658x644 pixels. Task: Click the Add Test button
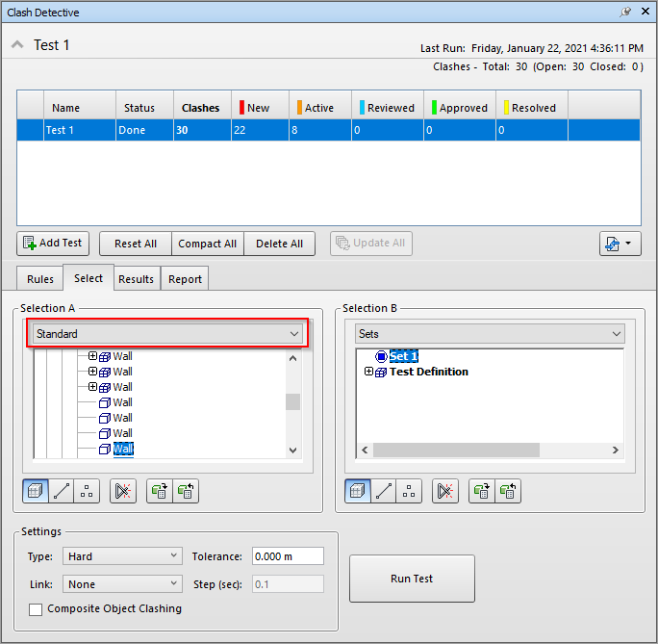point(53,244)
